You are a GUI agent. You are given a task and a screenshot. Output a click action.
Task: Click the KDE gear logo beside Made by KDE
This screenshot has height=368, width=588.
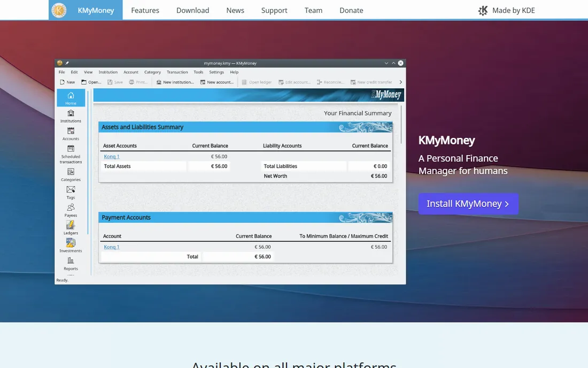[483, 11]
